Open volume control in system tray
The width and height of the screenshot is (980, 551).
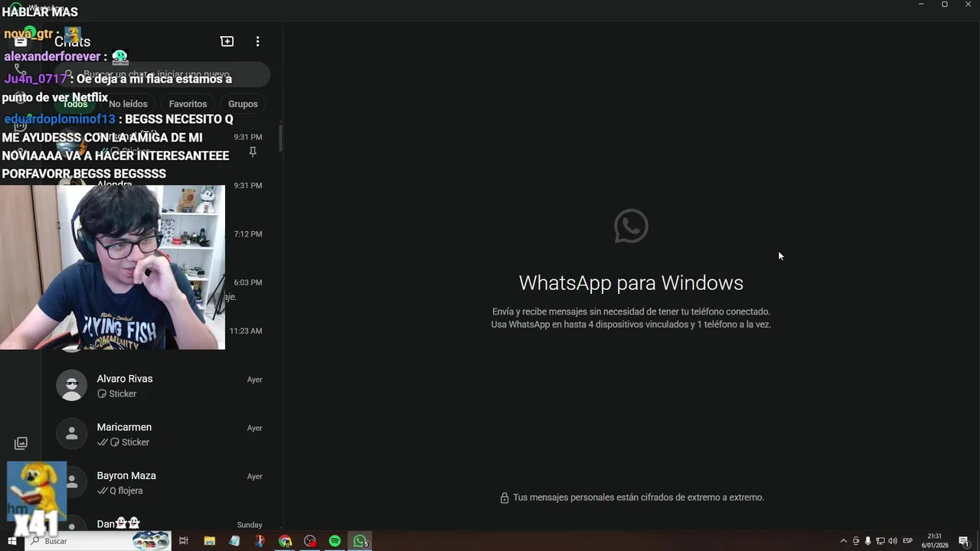(892, 541)
